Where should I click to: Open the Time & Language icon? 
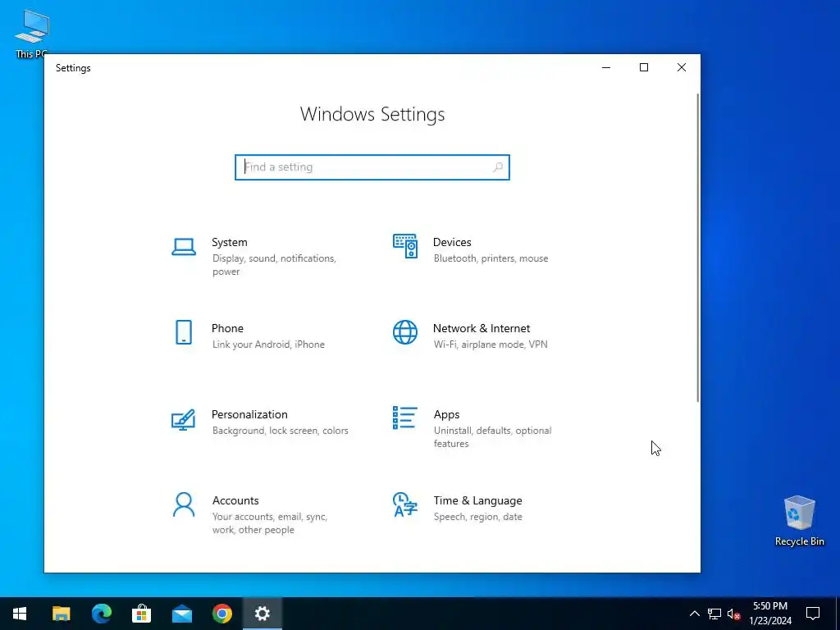[x=405, y=504]
